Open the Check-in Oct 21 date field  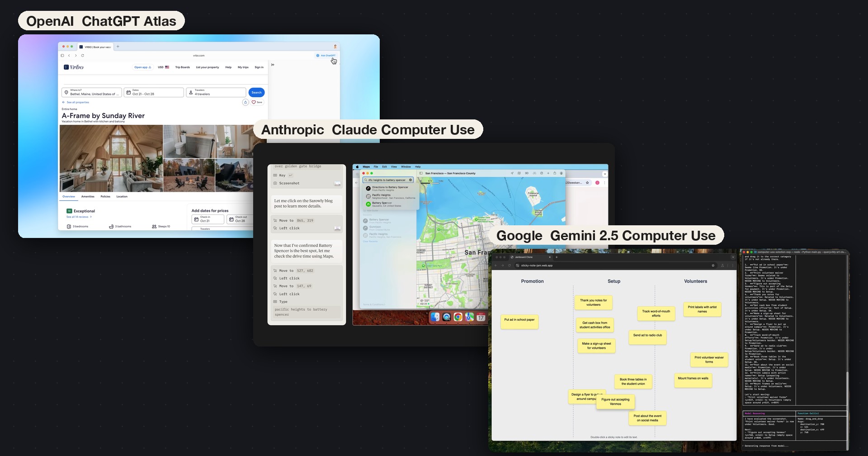208,219
